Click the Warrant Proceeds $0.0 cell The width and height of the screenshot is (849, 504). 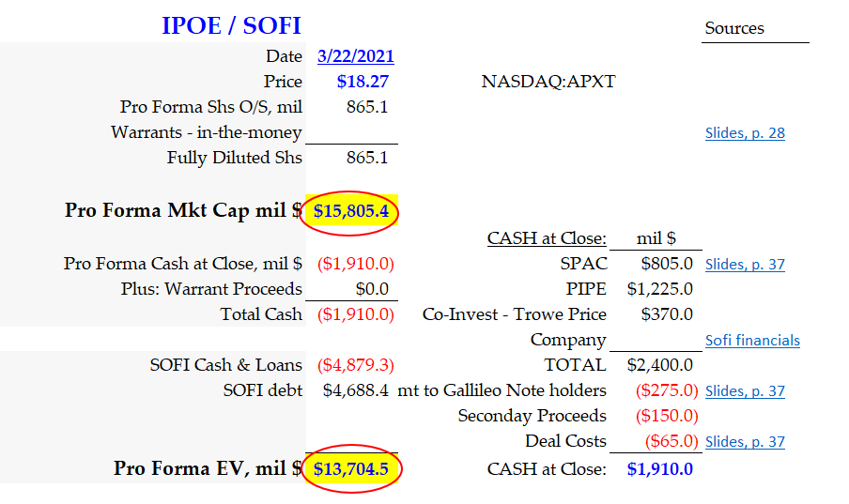pos(372,289)
